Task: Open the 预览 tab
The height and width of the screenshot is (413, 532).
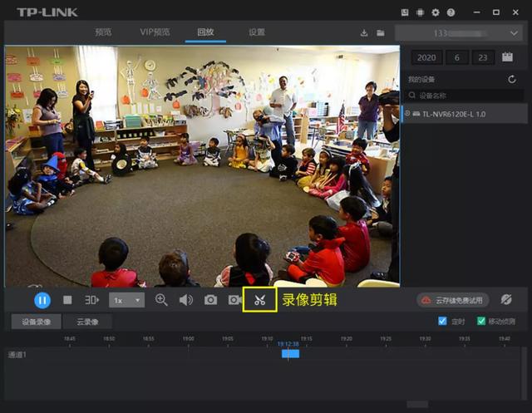Action: (103, 32)
